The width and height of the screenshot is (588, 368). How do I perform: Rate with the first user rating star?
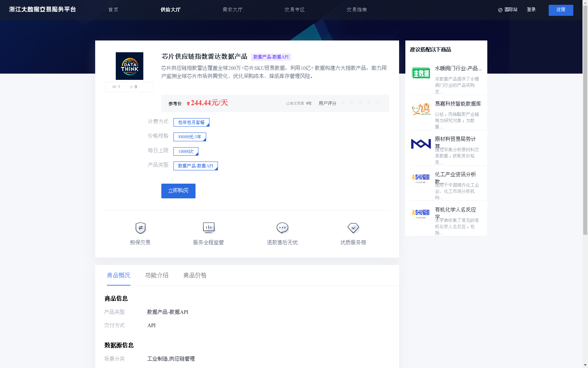[343, 103]
